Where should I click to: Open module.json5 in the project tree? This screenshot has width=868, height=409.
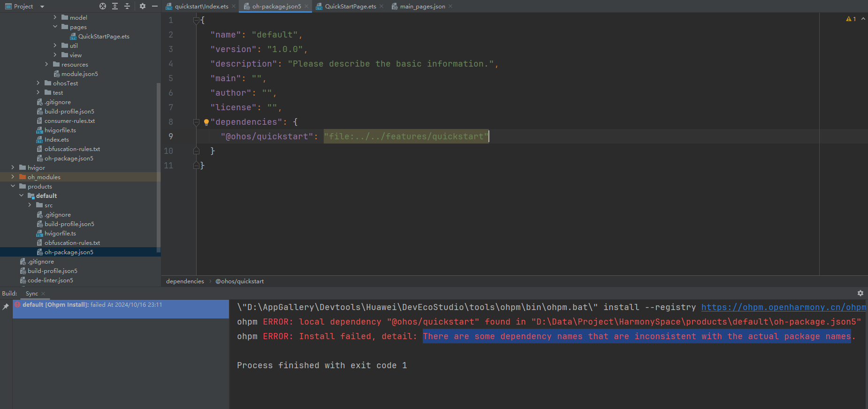pyautogui.click(x=80, y=74)
